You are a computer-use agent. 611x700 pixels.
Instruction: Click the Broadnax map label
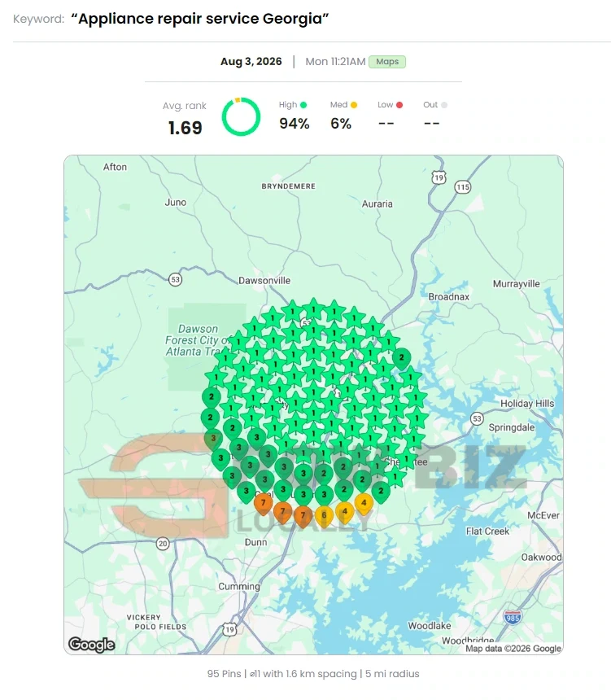pyautogui.click(x=449, y=297)
